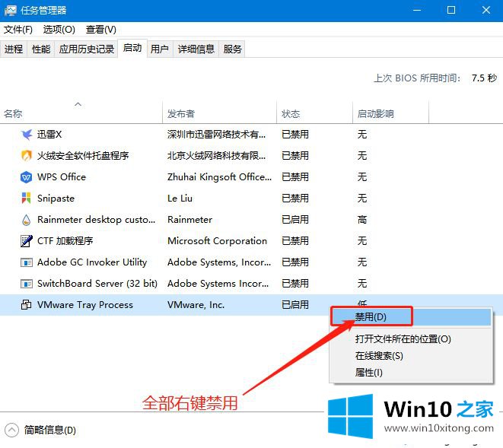This screenshot has width=503, height=448.
Task: Minimize the Task Manager window
Action: point(417,10)
